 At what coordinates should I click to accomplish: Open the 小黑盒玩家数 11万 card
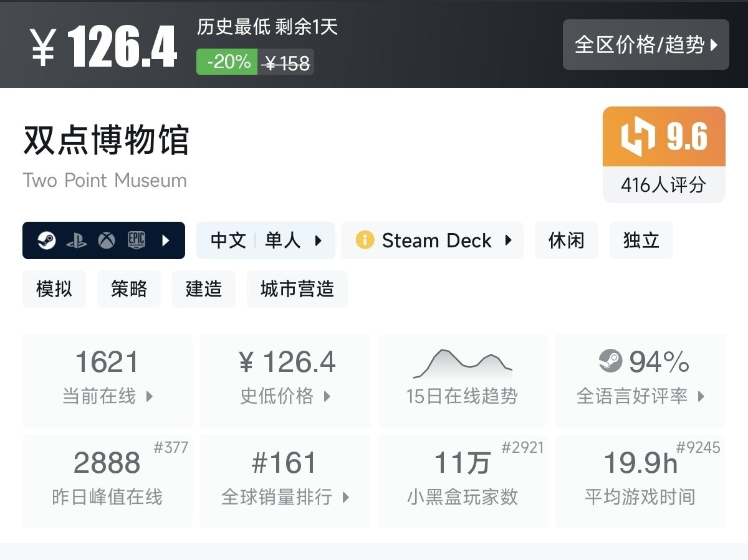pyautogui.click(x=463, y=482)
